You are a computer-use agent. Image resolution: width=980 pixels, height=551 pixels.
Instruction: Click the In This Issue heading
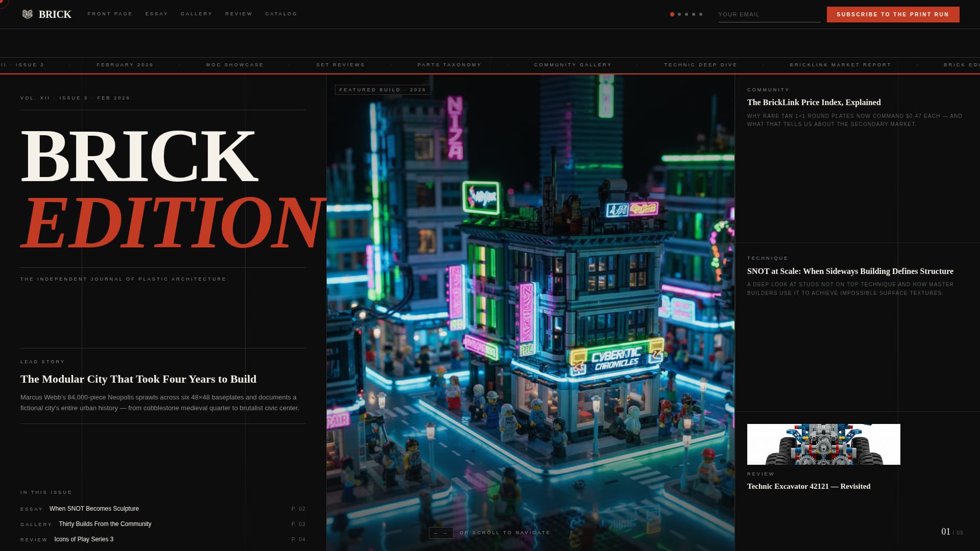(x=46, y=492)
